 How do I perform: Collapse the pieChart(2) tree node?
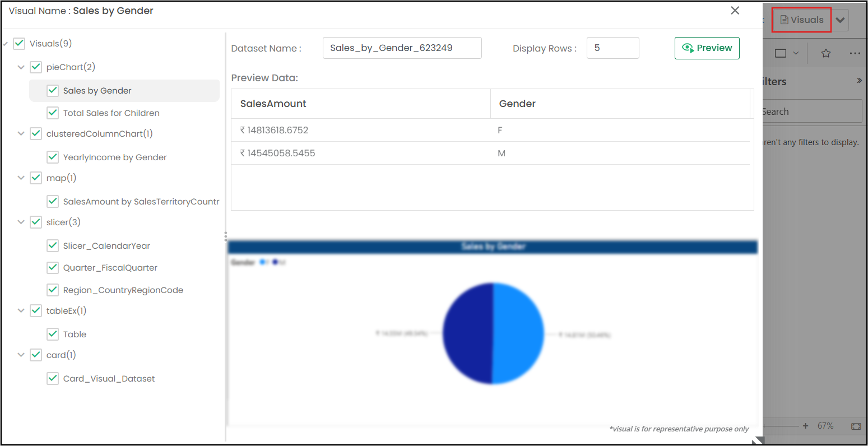pos(21,67)
